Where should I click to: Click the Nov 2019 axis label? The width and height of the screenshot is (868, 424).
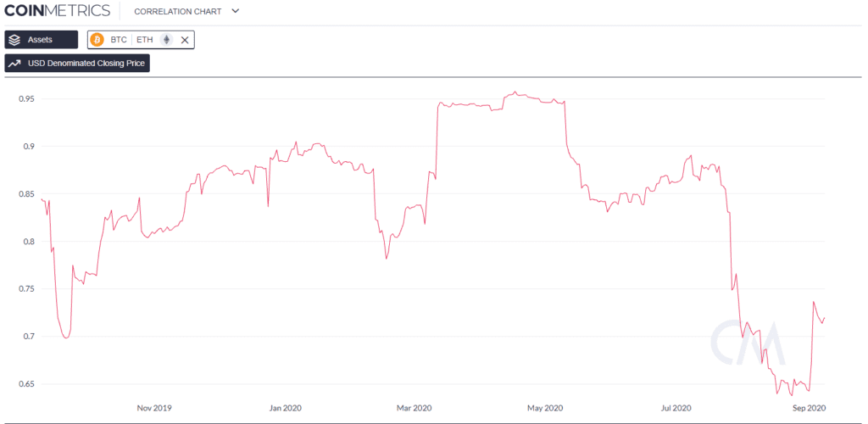coord(155,408)
